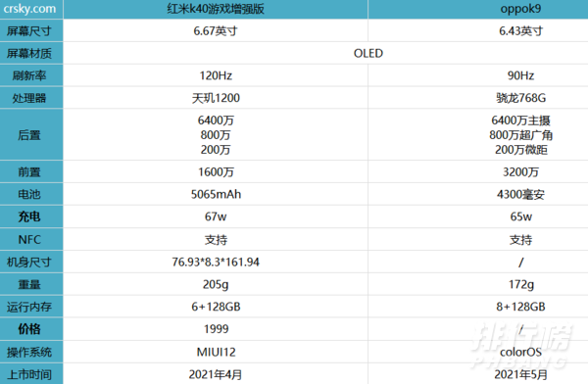This screenshot has width=588, height=384.
Task: Click the 后置 row label
Action: (31, 134)
